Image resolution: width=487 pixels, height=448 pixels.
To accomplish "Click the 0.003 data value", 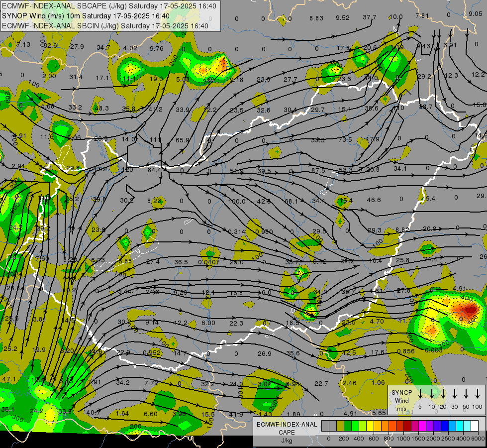I will 434,350.
